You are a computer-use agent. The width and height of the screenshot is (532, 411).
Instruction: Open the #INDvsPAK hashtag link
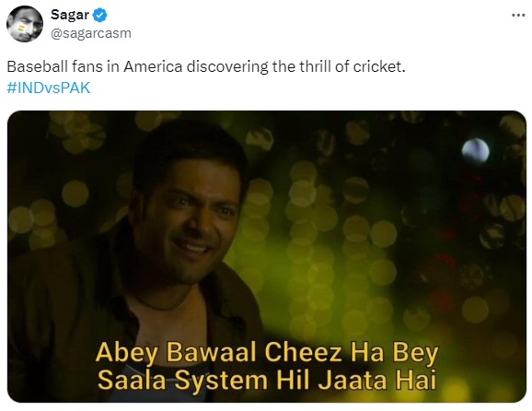[x=49, y=88]
